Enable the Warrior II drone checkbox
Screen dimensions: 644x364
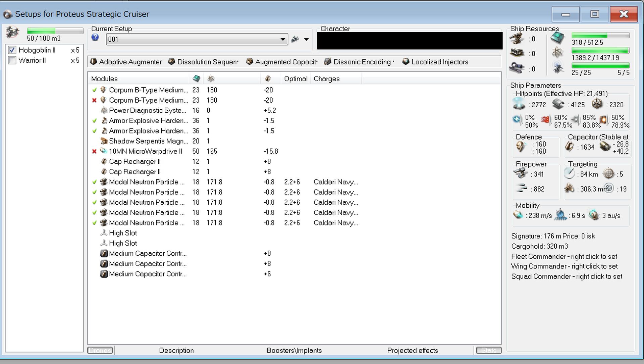[x=12, y=60]
